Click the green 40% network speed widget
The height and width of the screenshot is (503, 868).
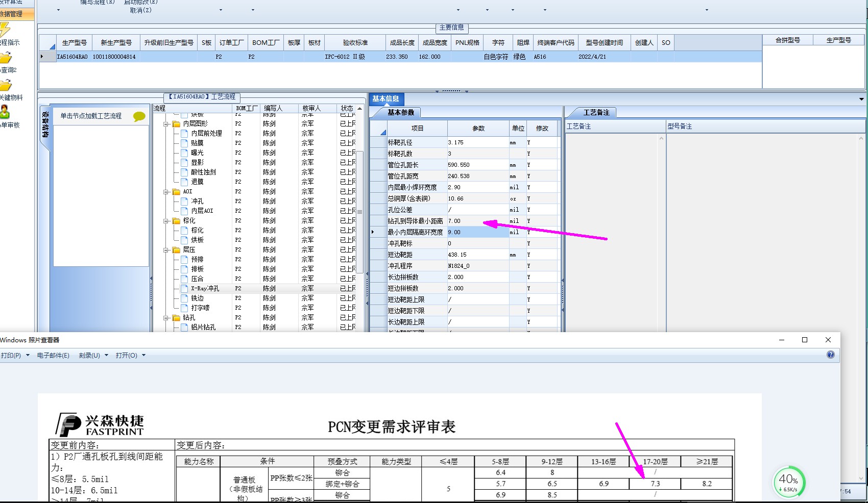pos(788,482)
